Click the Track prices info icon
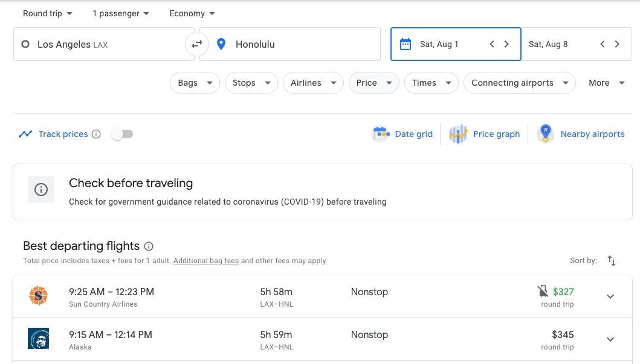Viewport: 640px width, 364px height. (96, 134)
